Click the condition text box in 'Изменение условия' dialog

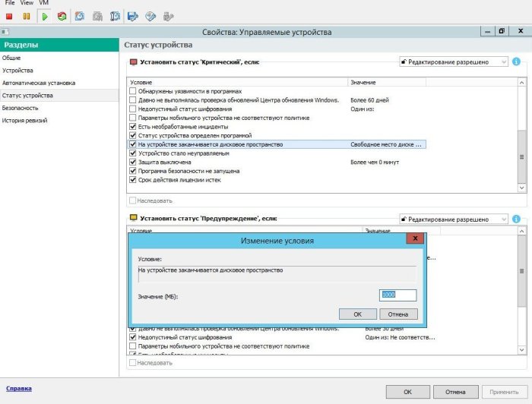click(x=277, y=274)
